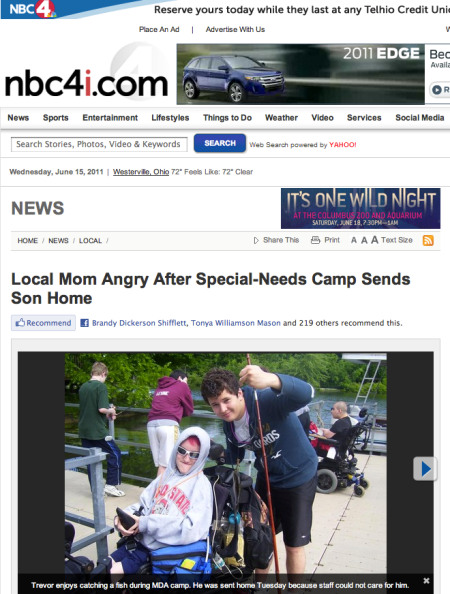Close the photo caption overlay
450x594 pixels.
pos(426,580)
